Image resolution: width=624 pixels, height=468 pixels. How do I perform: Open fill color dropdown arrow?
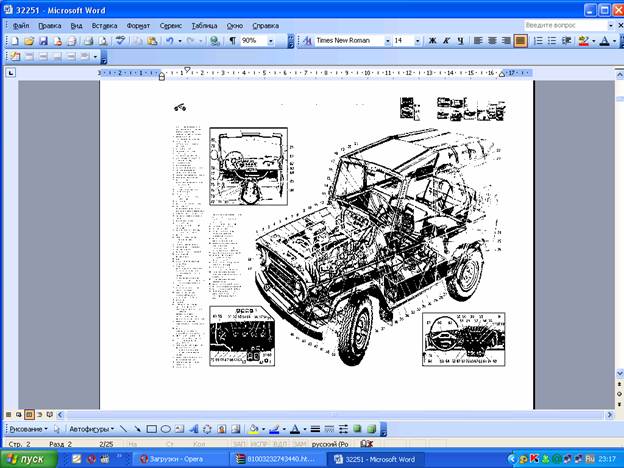263,429
